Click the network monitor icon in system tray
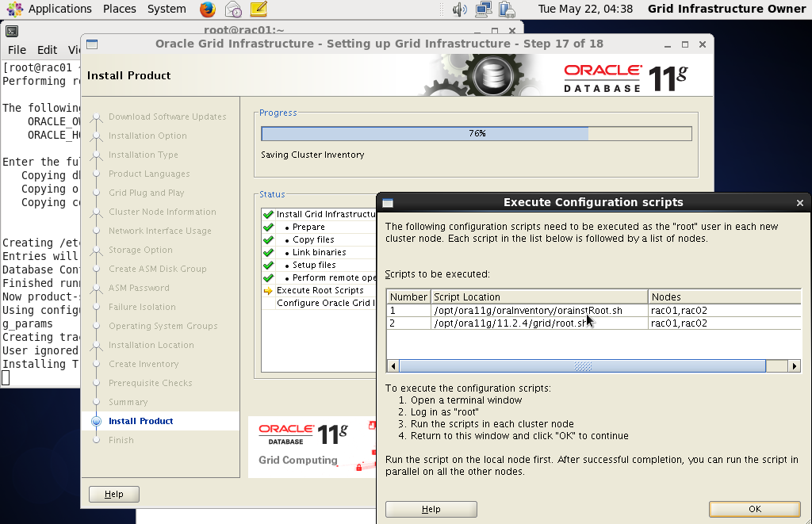812x524 pixels. click(x=483, y=10)
